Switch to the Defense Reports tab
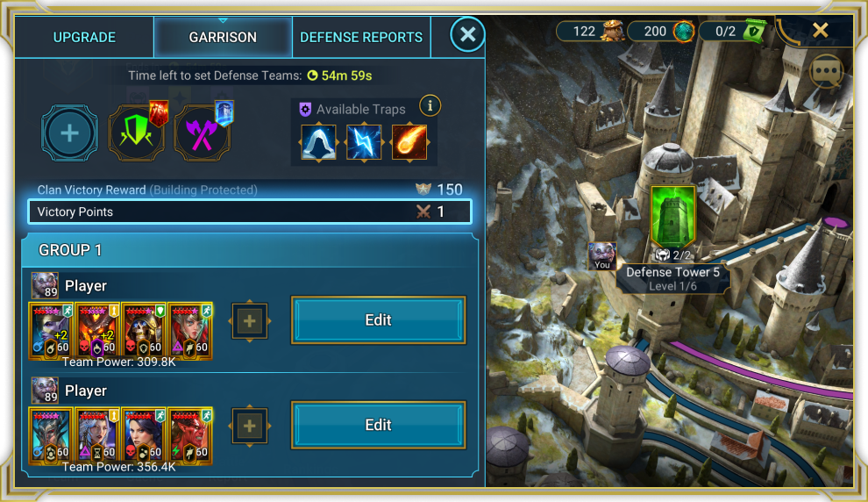 click(x=361, y=37)
